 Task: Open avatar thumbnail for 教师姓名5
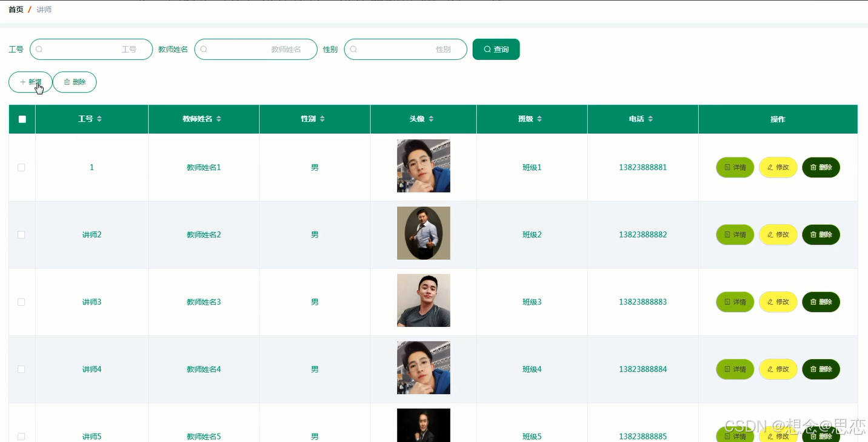[x=424, y=425]
